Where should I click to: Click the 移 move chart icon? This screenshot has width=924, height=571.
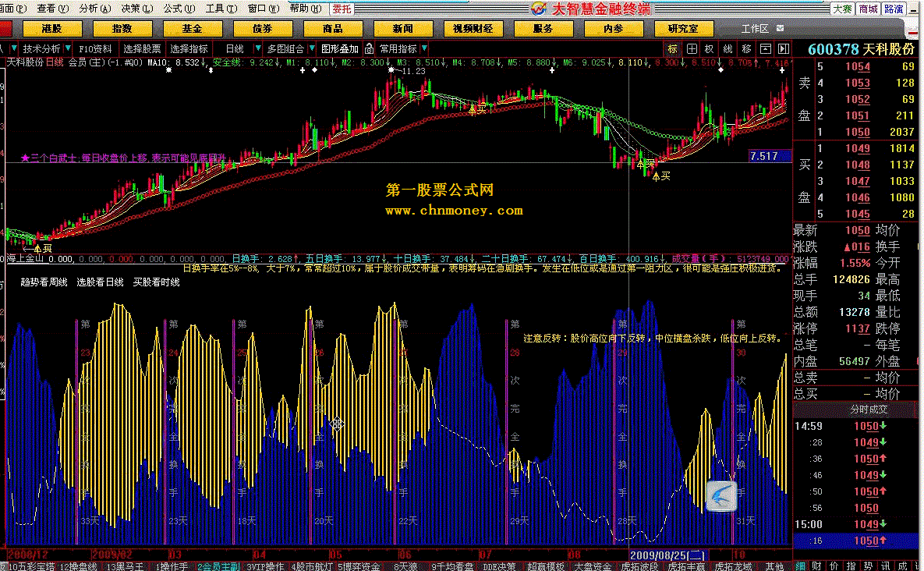(x=747, y=49)
